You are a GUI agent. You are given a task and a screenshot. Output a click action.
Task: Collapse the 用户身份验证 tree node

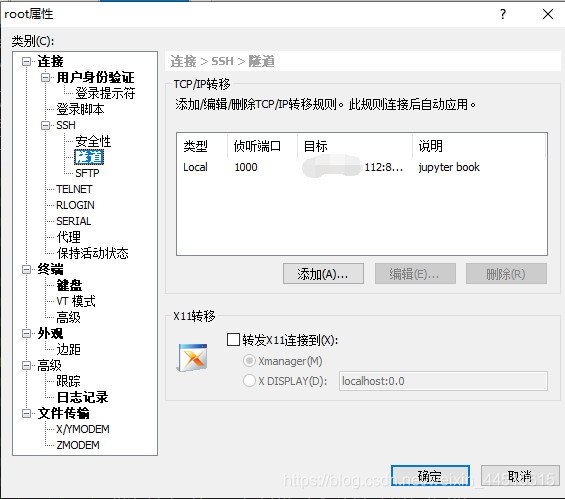click(x=45, y=77)
